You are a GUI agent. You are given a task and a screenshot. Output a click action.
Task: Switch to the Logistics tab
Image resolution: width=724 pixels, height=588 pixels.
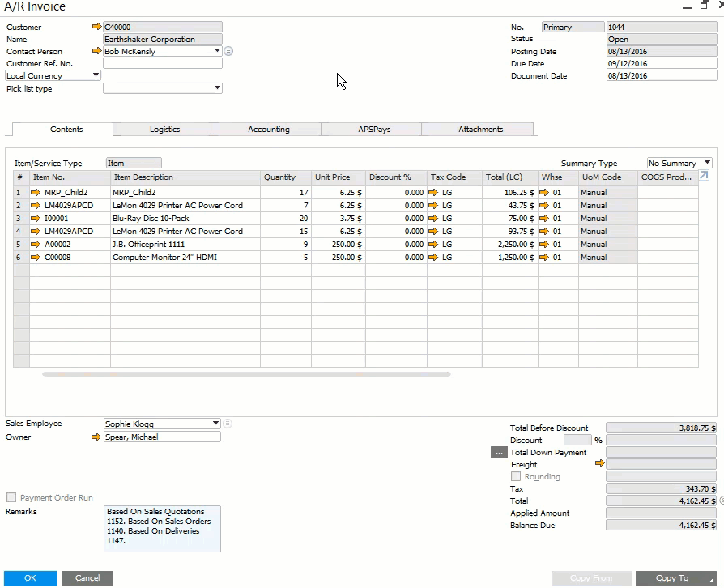(164, 130)
